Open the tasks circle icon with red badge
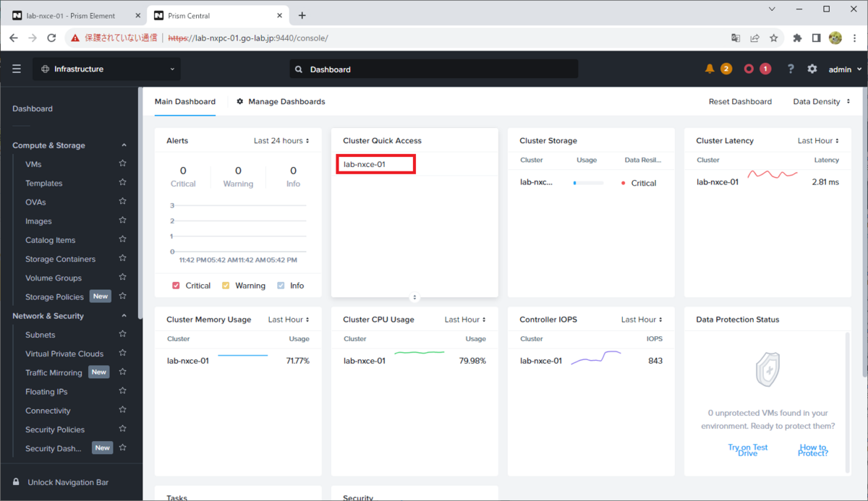 749,69
